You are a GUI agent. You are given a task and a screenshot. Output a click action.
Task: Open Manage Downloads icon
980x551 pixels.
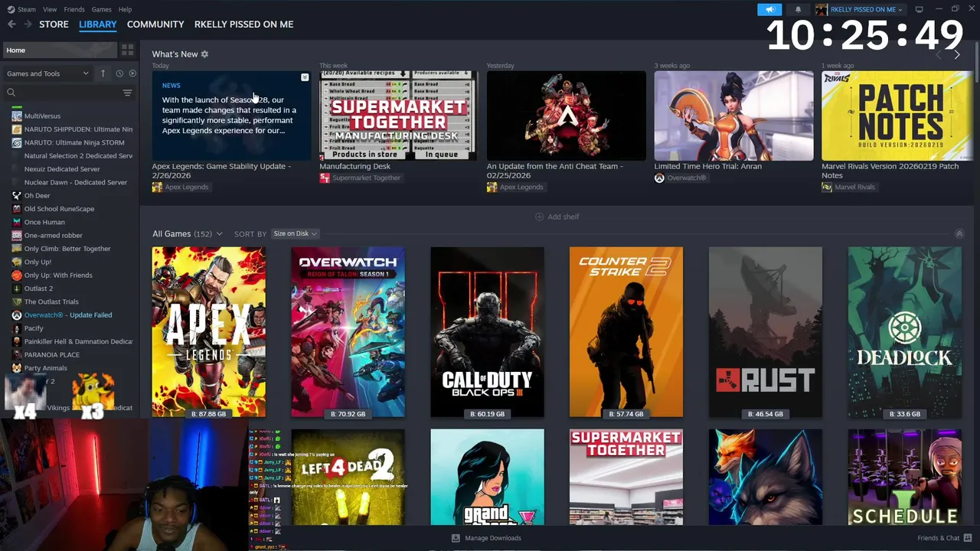click(x=456, y=538)
